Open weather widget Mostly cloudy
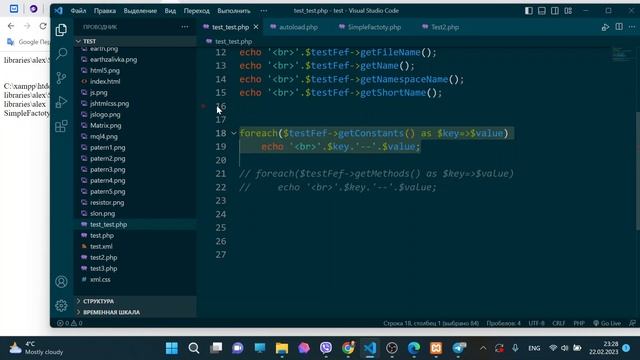The width and height of the screenshot is (640, 360). pos(36,348)
